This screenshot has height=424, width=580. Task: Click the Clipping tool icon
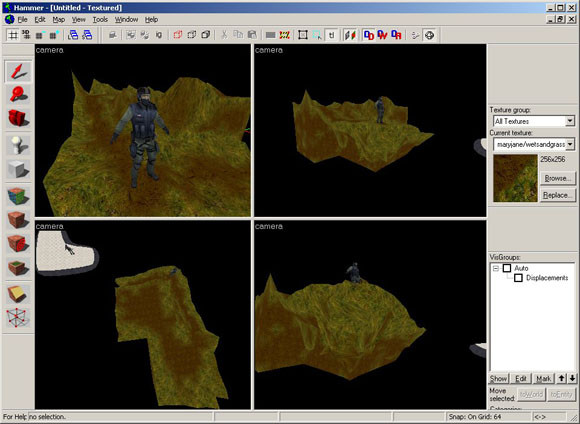(x=18, y=294)
